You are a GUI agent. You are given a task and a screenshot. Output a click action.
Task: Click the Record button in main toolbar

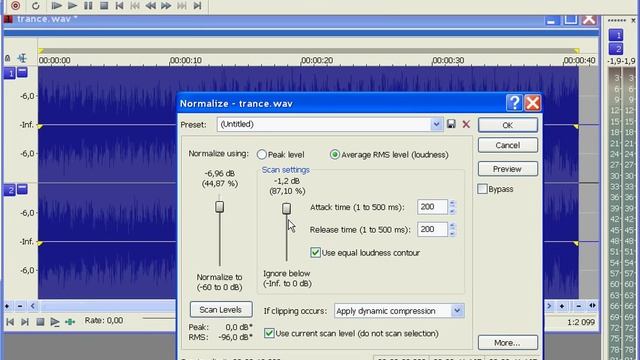pyautogui.click(x=16, y=6)
